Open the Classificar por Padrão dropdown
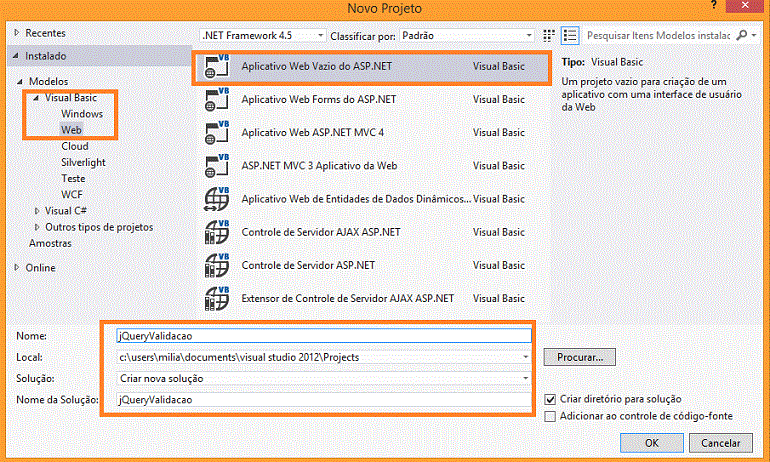The width and height of the screenshot is (770, 462). click(467, 35)
